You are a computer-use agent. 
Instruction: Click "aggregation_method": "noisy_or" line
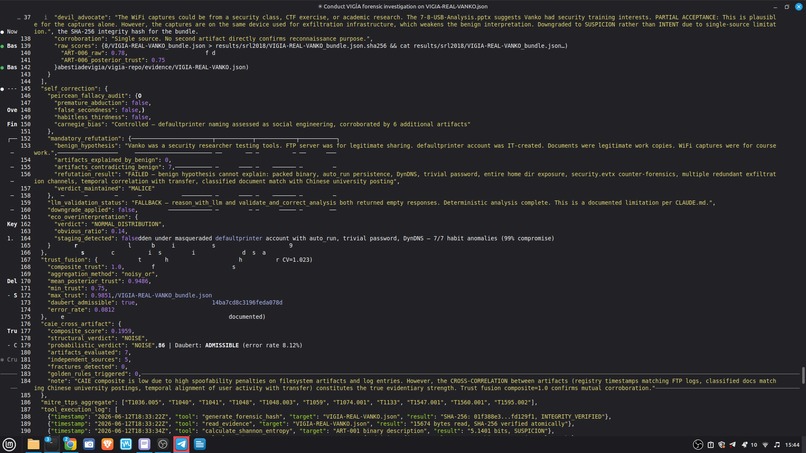click(103, 274)
